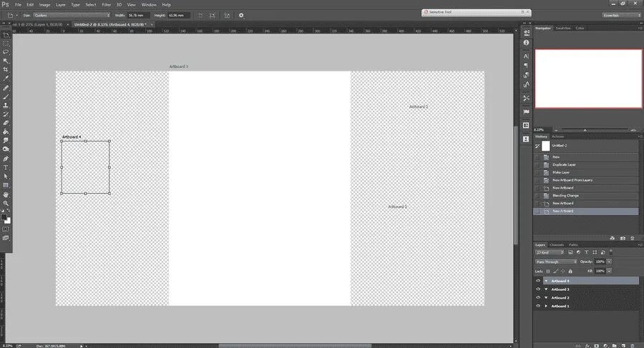The width and height of the screenshot is (644, 348).
Task: Select New Artboard From Layers history state
Action: coord(586,180)
